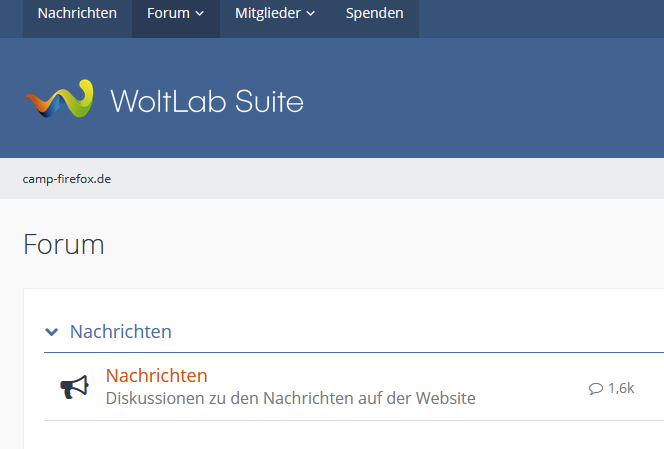
Task: Click the Forum page heading
Action: pyautogui.click(x=64, y=244)
